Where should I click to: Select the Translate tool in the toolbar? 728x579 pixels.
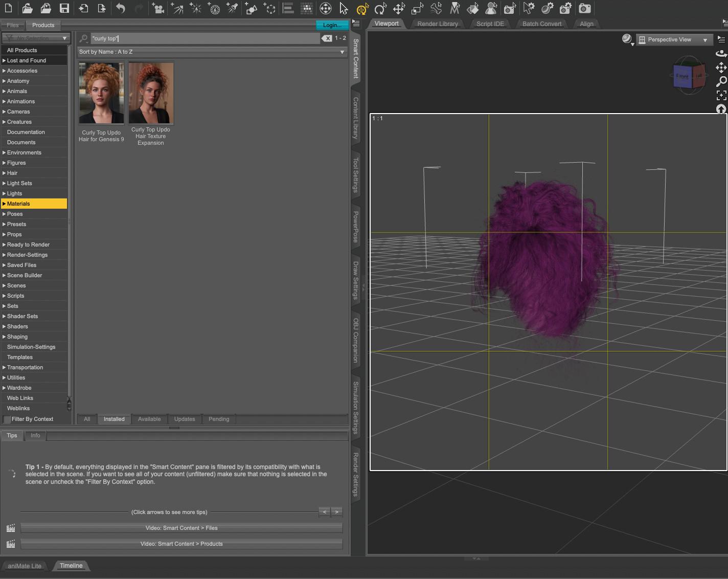(x=399, y=9)
